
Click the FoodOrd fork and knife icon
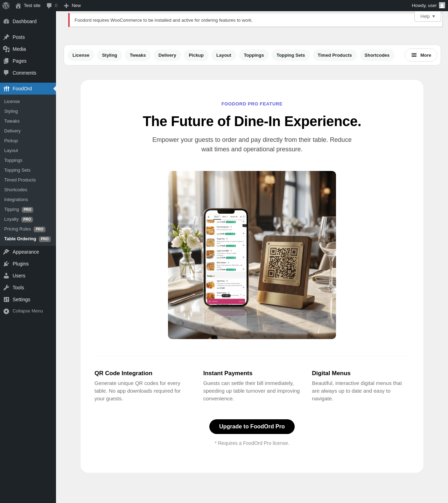click(6, 89)
